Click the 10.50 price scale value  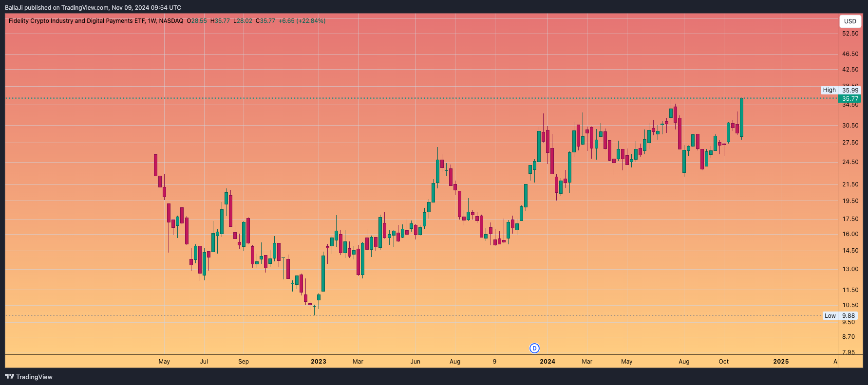tap(850, 305)
